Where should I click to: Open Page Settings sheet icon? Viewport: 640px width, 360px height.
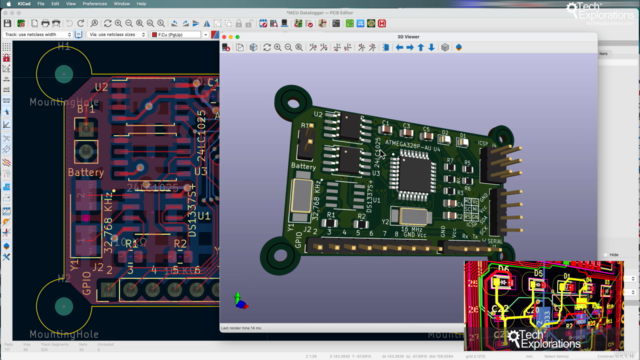(35, 24)
